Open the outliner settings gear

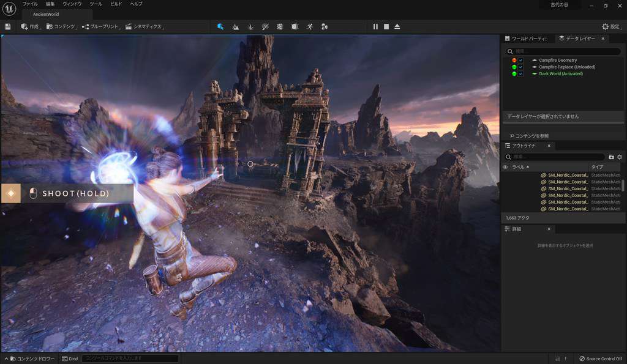pyautogui.click(x=620, y=157)
